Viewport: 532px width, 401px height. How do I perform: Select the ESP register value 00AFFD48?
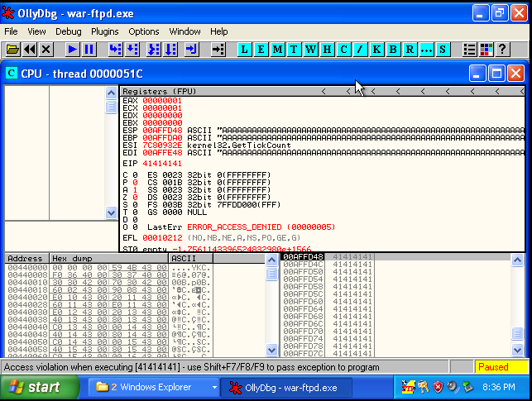click(162, 131)
